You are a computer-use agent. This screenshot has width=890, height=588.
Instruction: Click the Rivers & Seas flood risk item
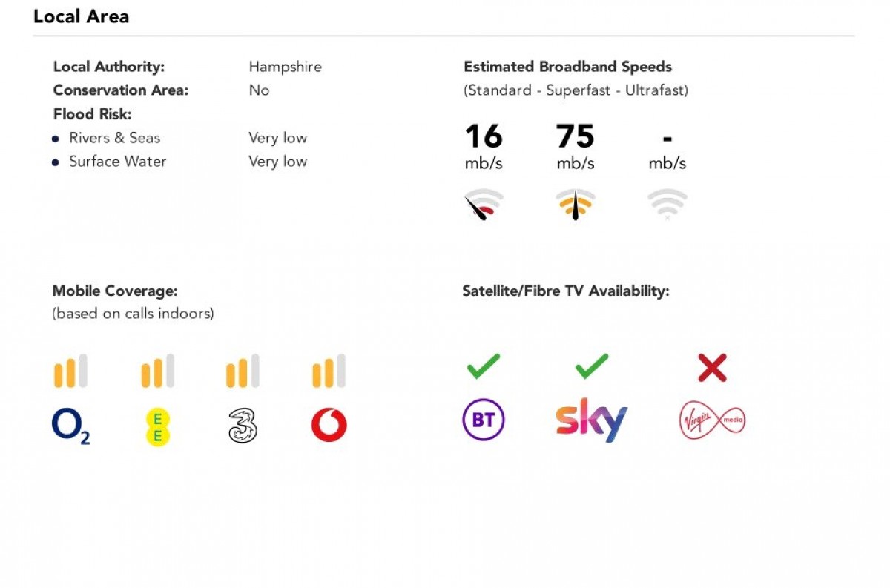114,138
